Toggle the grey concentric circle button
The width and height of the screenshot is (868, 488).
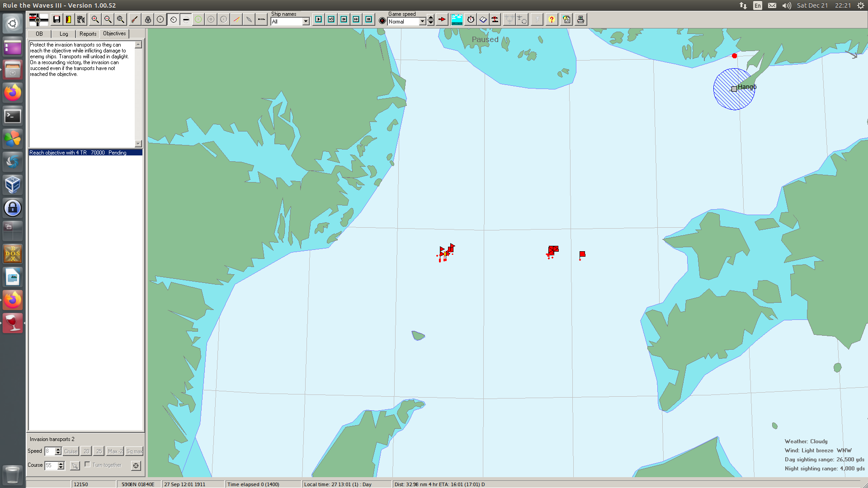tap(211, 19)
